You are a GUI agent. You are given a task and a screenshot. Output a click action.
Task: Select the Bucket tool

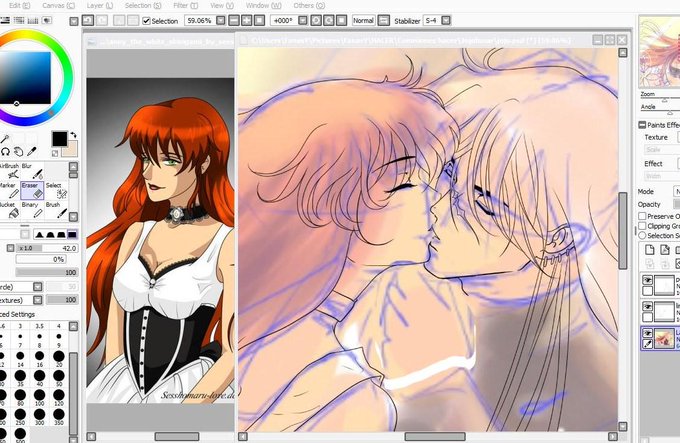tap(10, 210)
